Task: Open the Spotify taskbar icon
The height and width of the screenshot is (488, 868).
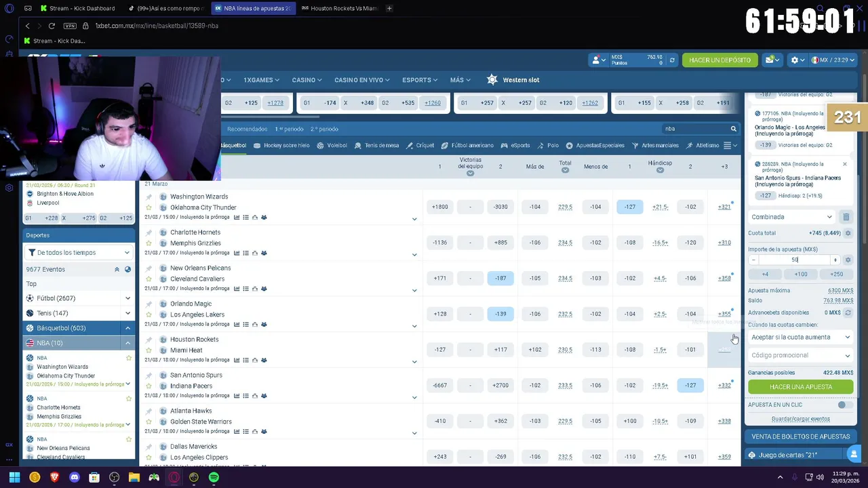Action: pyautogui.click(x=214, y=477)
